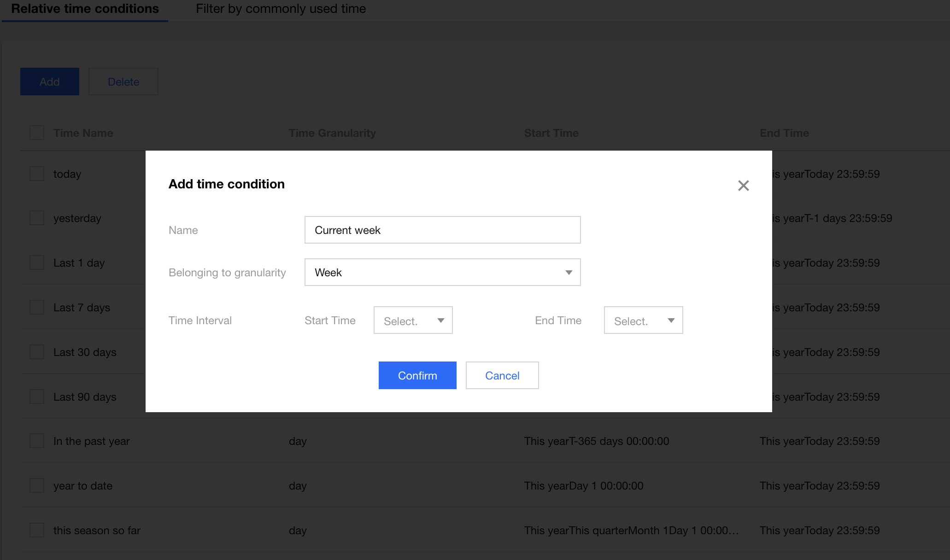Tick the Last 7 days checkbox
The width and height of the screenshot is (950, 560).
(x=37, y=307)
